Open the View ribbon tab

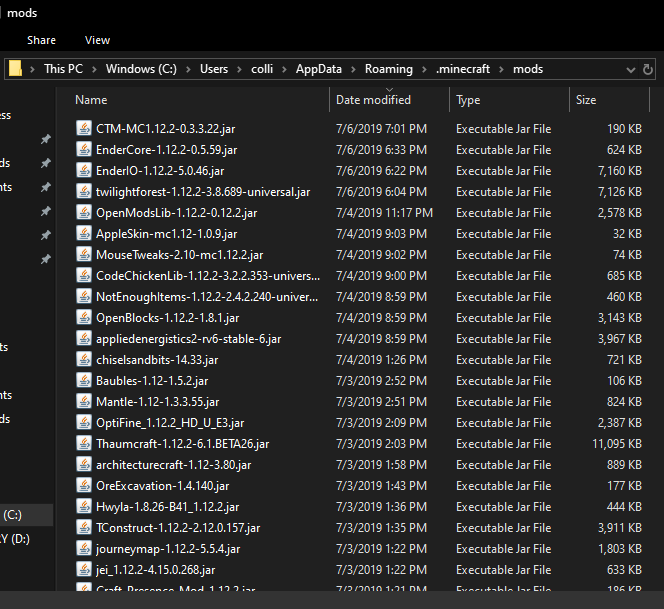[97, 40]
